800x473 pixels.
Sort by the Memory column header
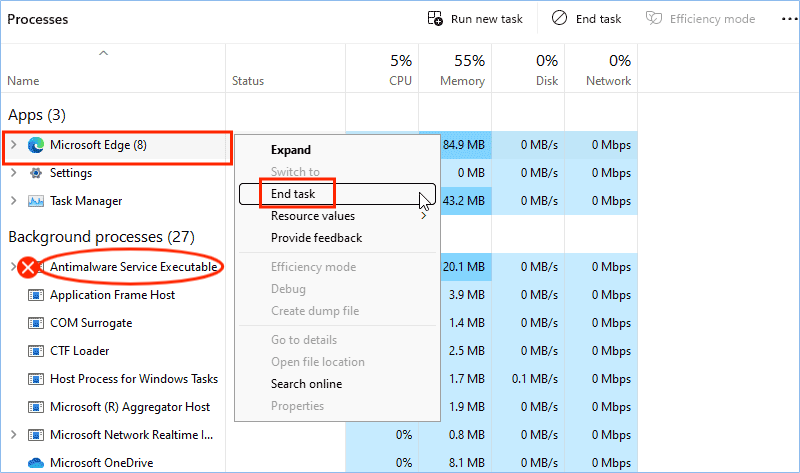pos(462,81)
